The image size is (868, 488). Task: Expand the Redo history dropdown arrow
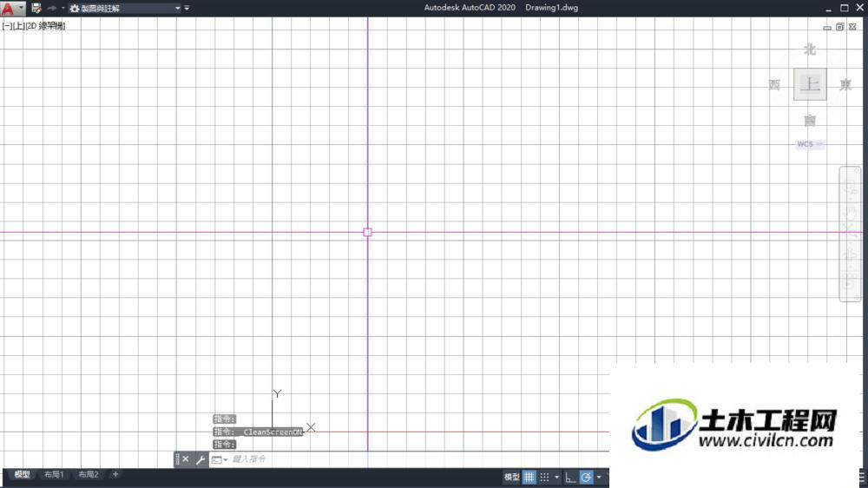62,9
